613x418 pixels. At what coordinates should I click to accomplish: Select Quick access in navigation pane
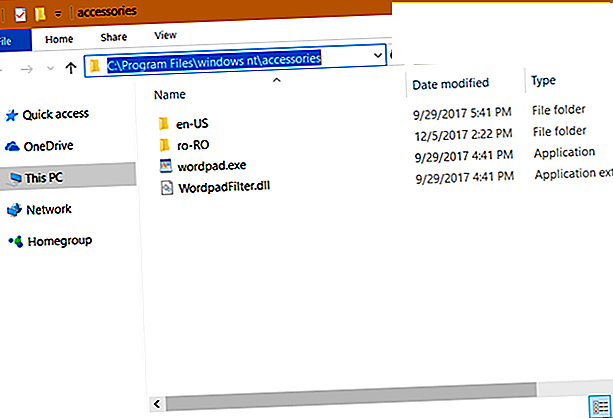pos(56,114)
